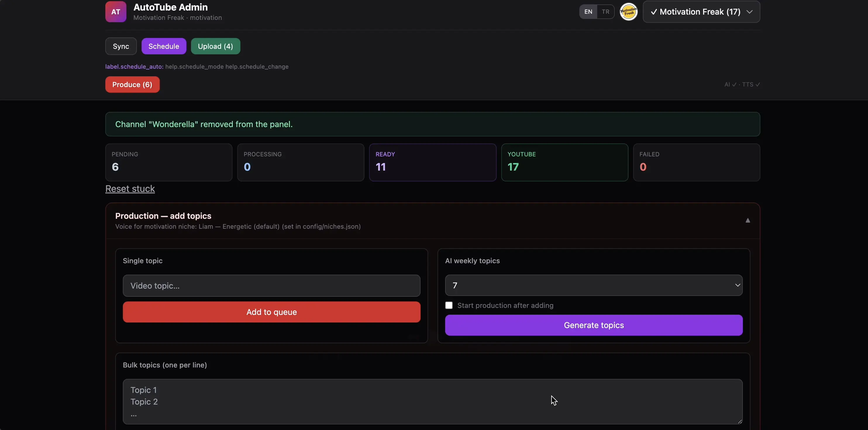Select the PROCESSING 0 stat card
Image resolution: width=868 pixels, height=430 pixels.
[301, 162]
